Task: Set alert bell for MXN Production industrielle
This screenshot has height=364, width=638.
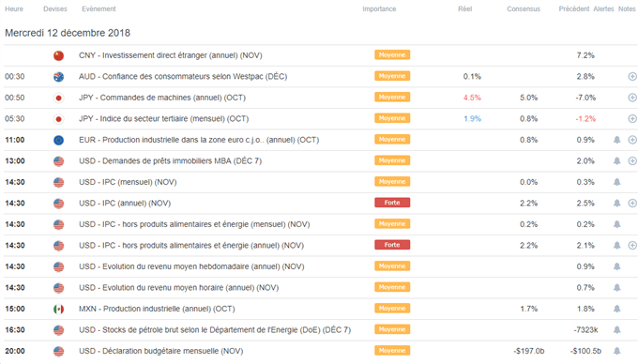Action: 616,309
